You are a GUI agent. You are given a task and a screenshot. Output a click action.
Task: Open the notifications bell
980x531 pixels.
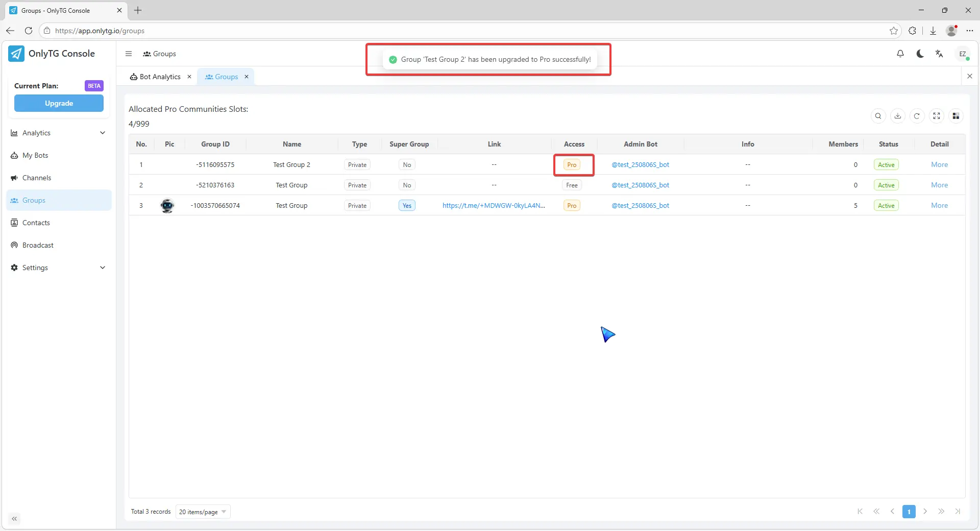[900, 54]
